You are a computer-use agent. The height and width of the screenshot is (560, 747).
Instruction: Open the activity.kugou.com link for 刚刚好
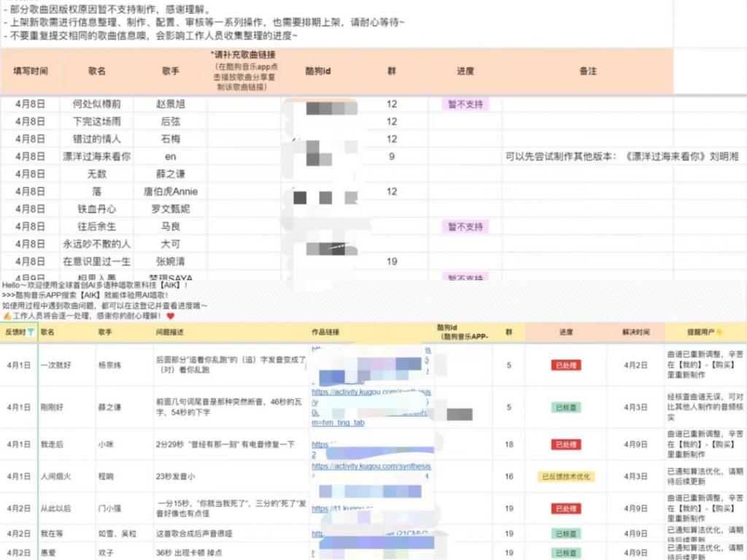[371, 392]
